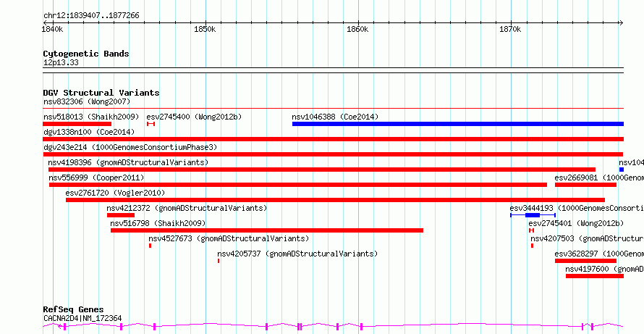
Task: Click the 1860k ruler label
Action: pyautogui.click(x=357, y=30)
